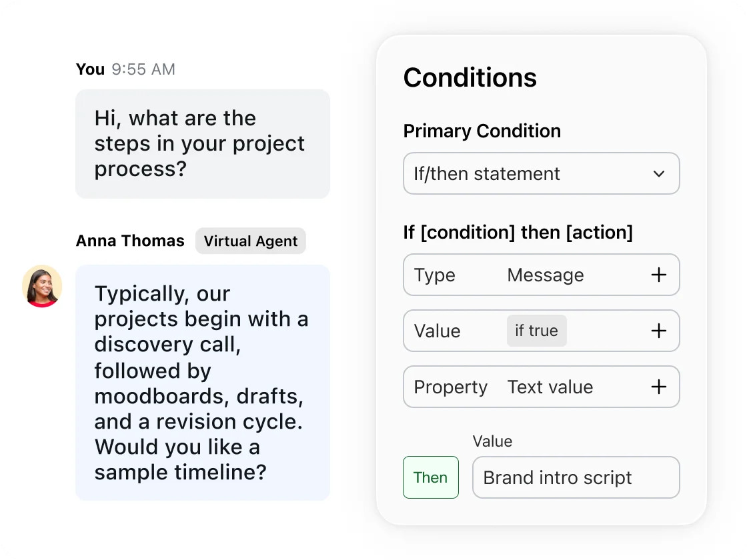Click the Type Message condition row
The image size is (747, 560).
(x=541, y=275)
